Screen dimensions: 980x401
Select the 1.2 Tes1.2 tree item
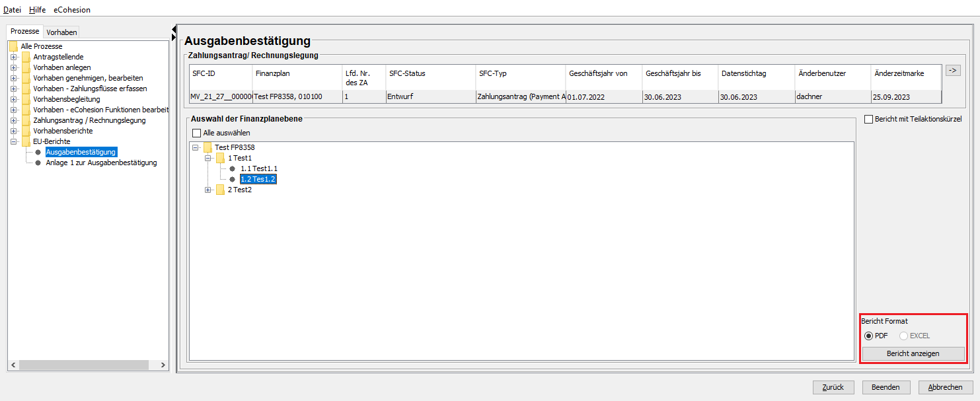coord(258,179)
